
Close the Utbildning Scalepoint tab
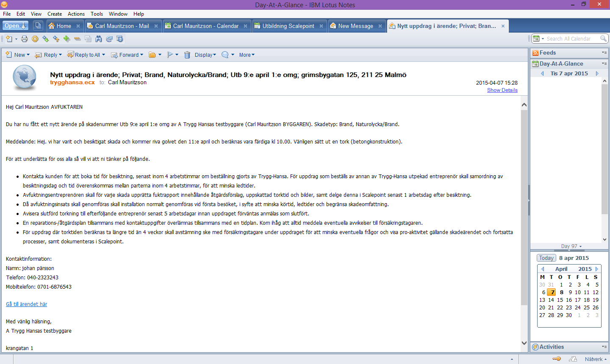pyautogui.click(x=321, y=26)
